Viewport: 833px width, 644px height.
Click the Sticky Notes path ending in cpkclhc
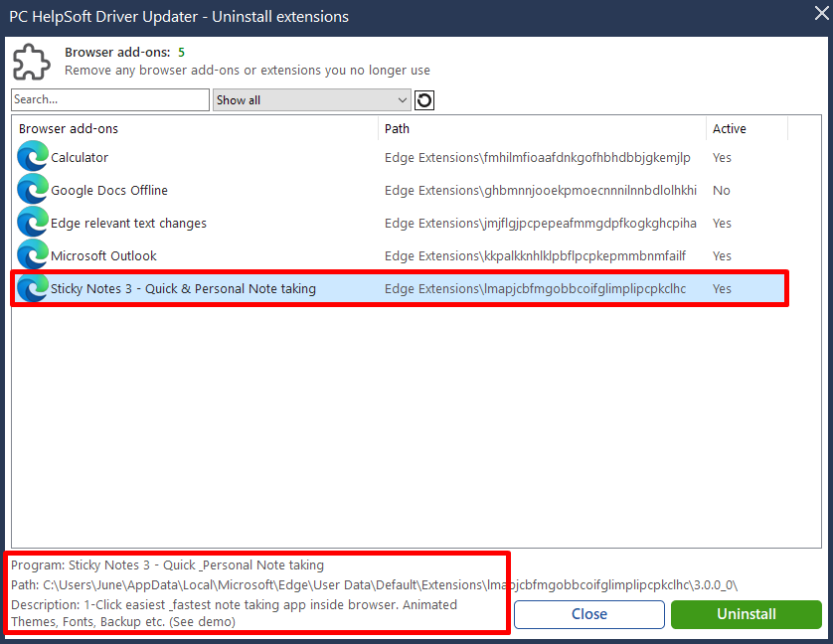click(x=535, y=289)
